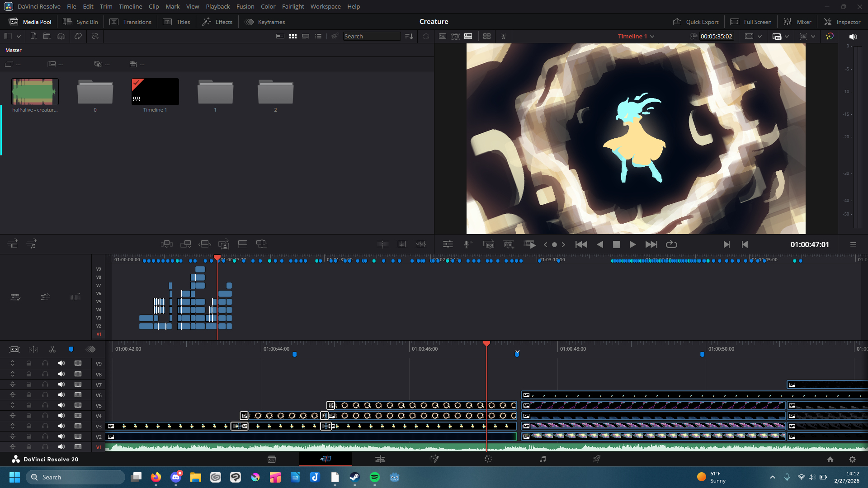
Task: Open project settings gear icon
Action: pos(852,459)
